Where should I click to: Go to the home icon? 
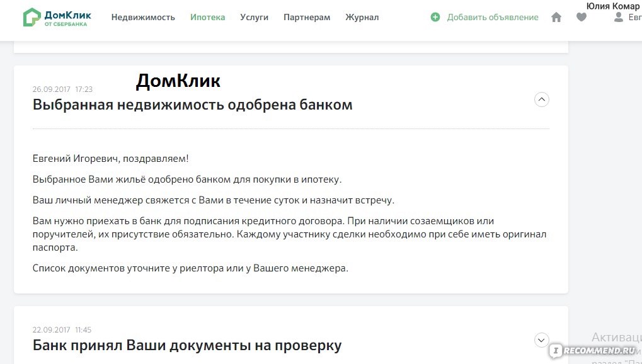(x=556, y=17)
